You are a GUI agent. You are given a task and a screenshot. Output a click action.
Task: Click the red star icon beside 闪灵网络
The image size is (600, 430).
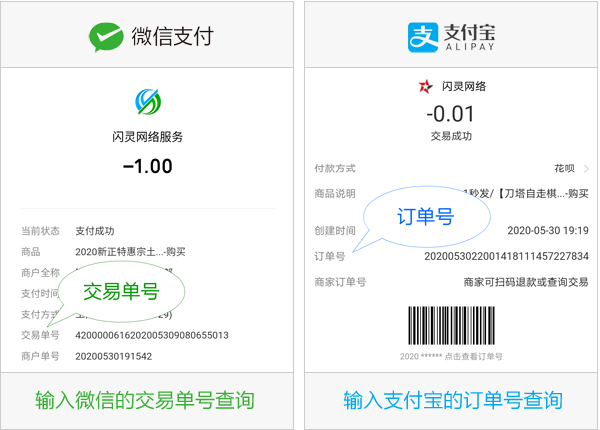coord(426,86)
